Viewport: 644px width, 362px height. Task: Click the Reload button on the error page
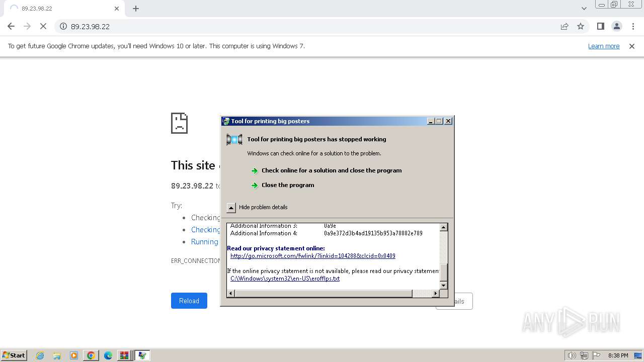tap(189, 301)
